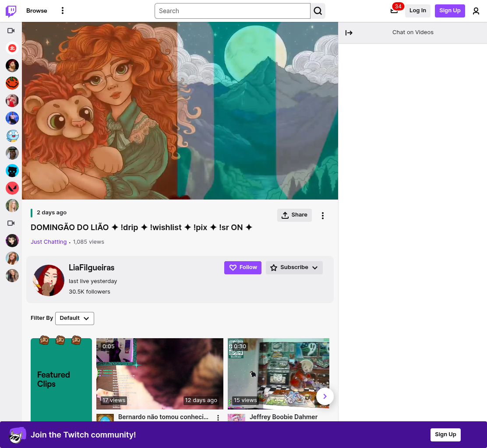Screen dimensions: 487x448
Task: Open the Just Chatting category link
Action: click(49, 241)
